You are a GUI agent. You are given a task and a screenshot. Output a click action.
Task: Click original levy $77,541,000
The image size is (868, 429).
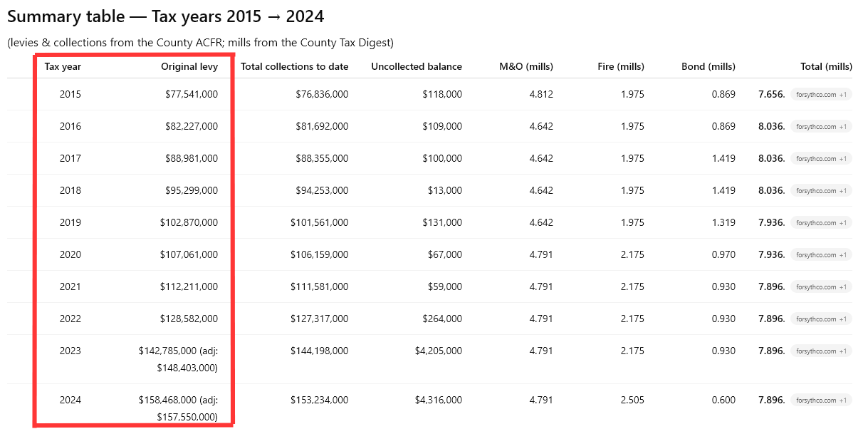(x=192, y=94)
